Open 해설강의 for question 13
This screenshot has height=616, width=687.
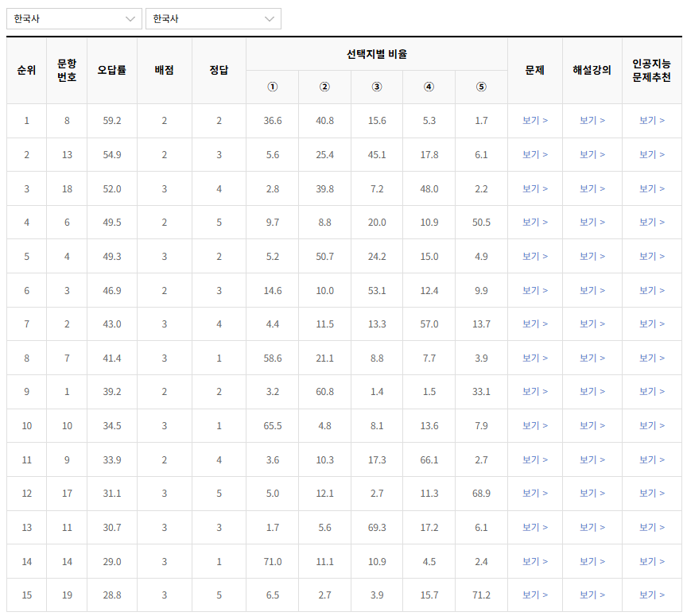[592, 153]
